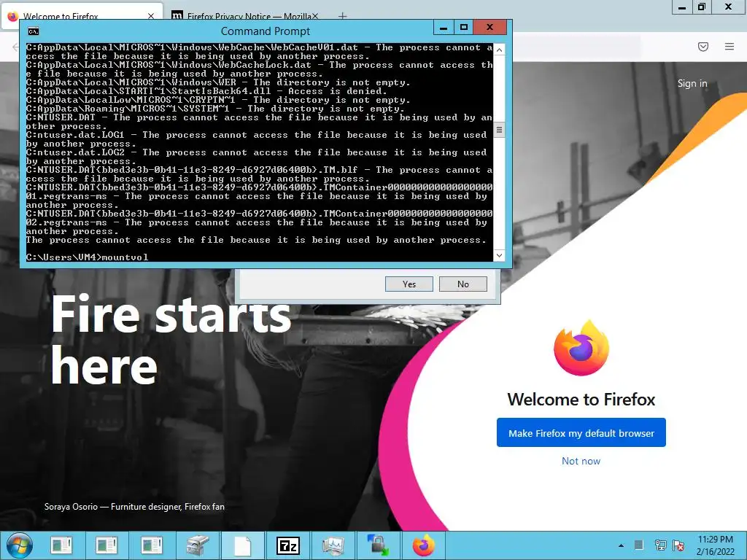
Task: Click the network status tray icon
Action: pos(660,545)
